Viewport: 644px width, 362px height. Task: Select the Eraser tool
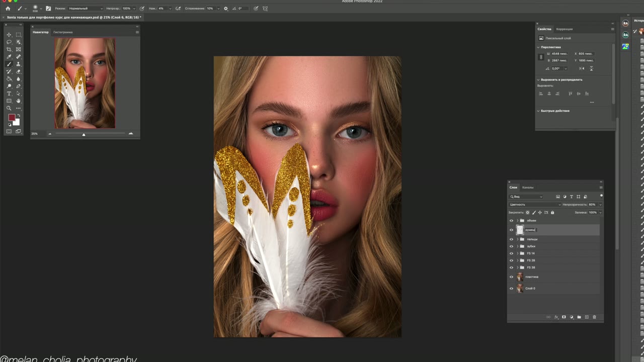click(19, 71)
